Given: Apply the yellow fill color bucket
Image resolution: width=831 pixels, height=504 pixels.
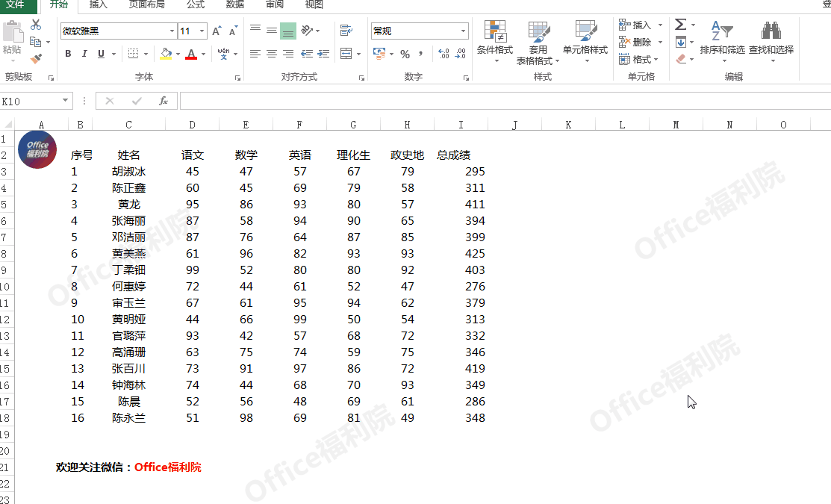Looking at the screenshot, I should click(x=166, y=54).
